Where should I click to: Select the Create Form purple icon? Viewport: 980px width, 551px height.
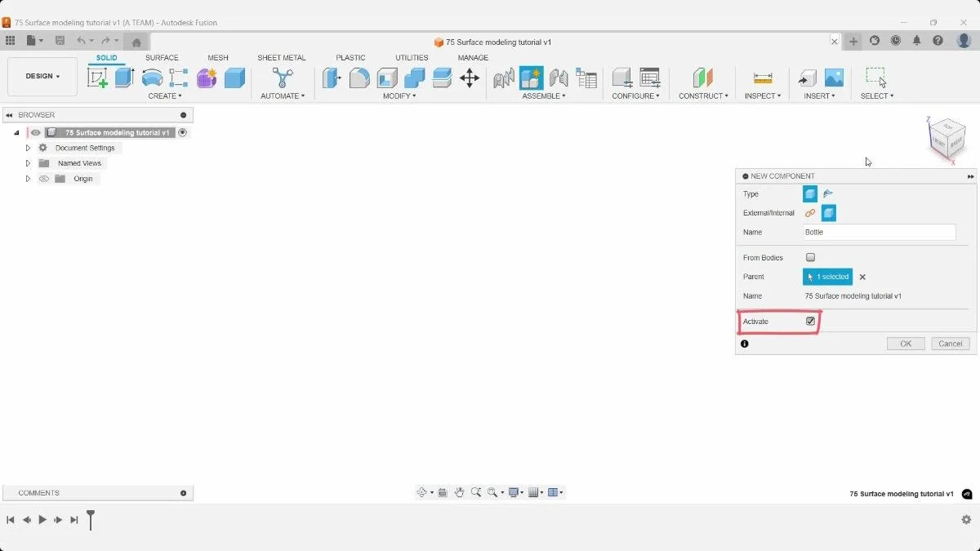[207, 78]
